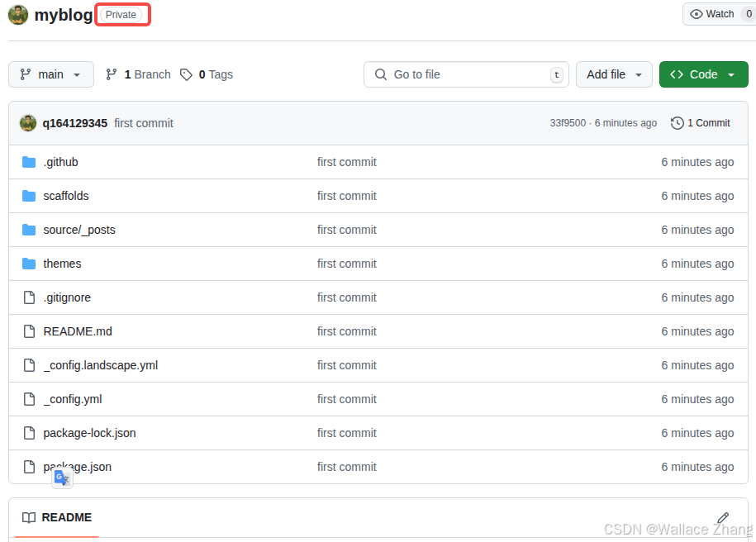
Task: Open first commit message for package.json row
Action: [347, 467]
